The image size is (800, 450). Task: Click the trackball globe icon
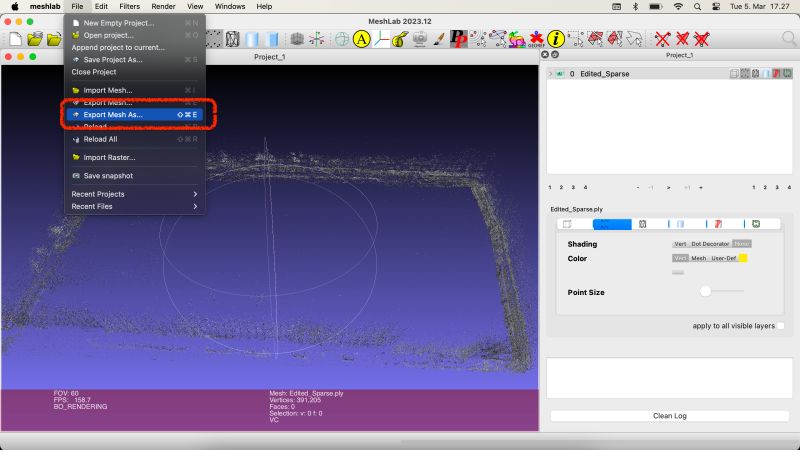click(342, 39)
